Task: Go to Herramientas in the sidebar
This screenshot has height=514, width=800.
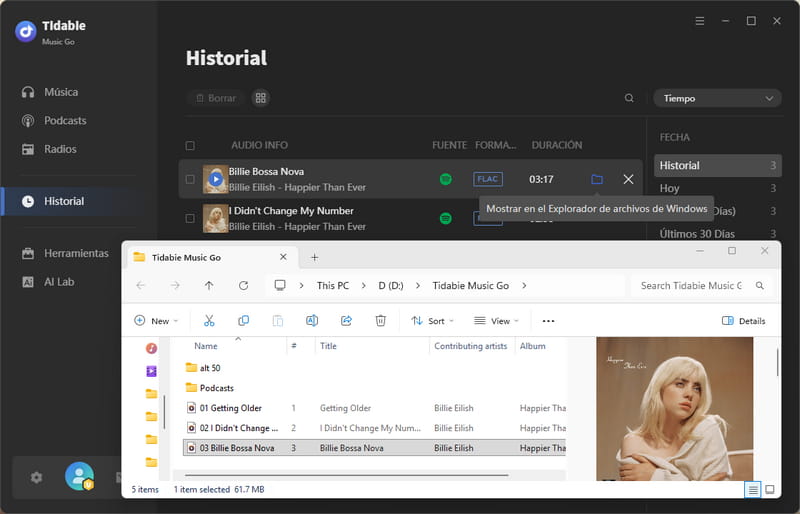Action: coord(76,253)
